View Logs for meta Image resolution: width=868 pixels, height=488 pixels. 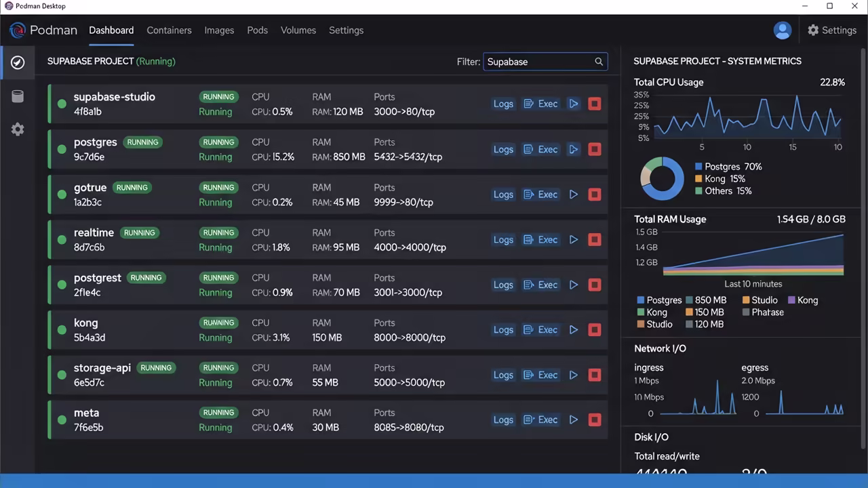(503, 420)
